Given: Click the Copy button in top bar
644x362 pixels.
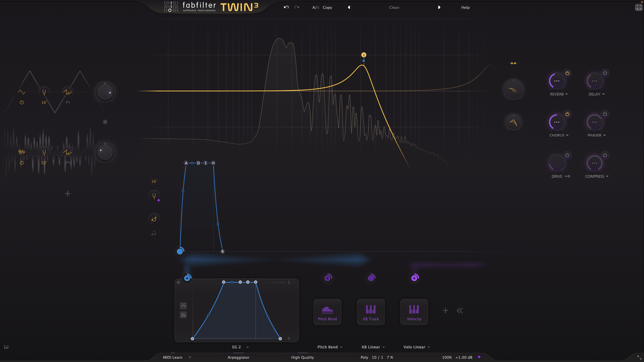Looking at the screenshot, I should 327,7.
